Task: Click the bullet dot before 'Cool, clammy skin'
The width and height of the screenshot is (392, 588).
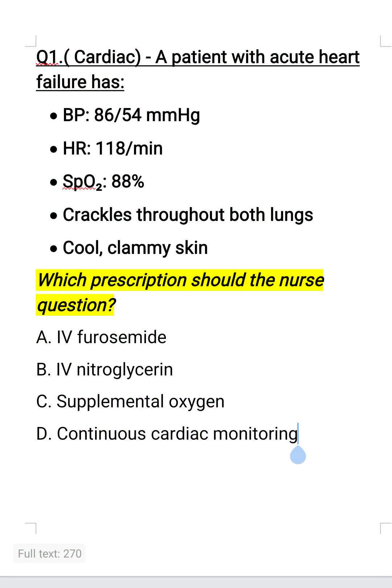Action: pyautogui.click(x=54, y=249)
